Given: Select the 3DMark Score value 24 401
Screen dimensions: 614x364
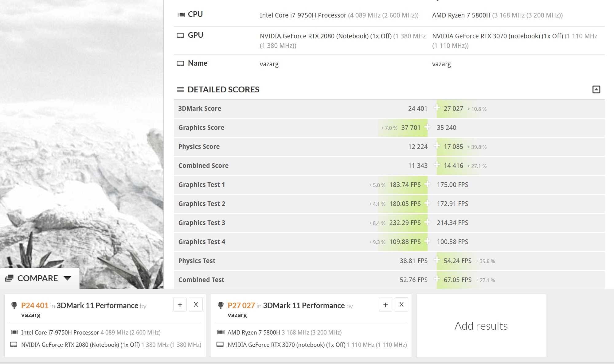Looking at the screenshot, I should (418, 109).
